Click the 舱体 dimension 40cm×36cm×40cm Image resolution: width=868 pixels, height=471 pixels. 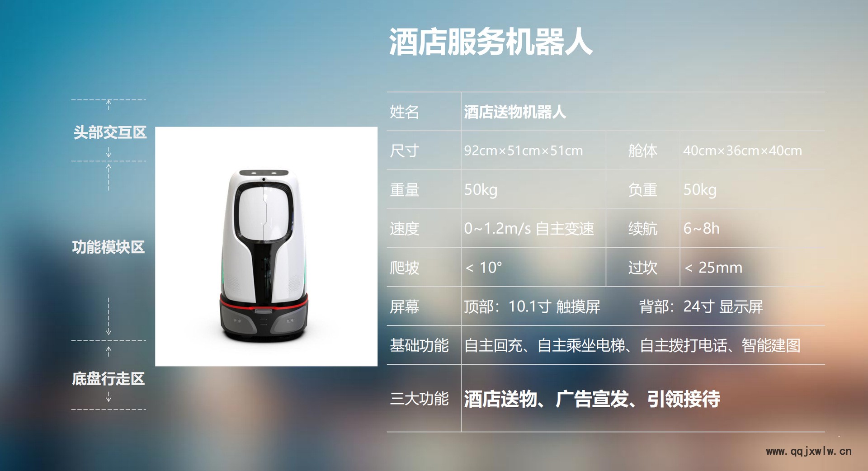click(743, 151)
